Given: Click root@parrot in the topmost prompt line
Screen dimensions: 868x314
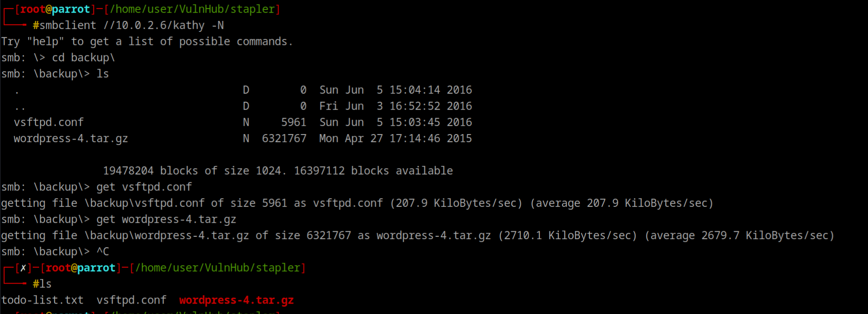Looking at the screenshot, I should [55, 9].
